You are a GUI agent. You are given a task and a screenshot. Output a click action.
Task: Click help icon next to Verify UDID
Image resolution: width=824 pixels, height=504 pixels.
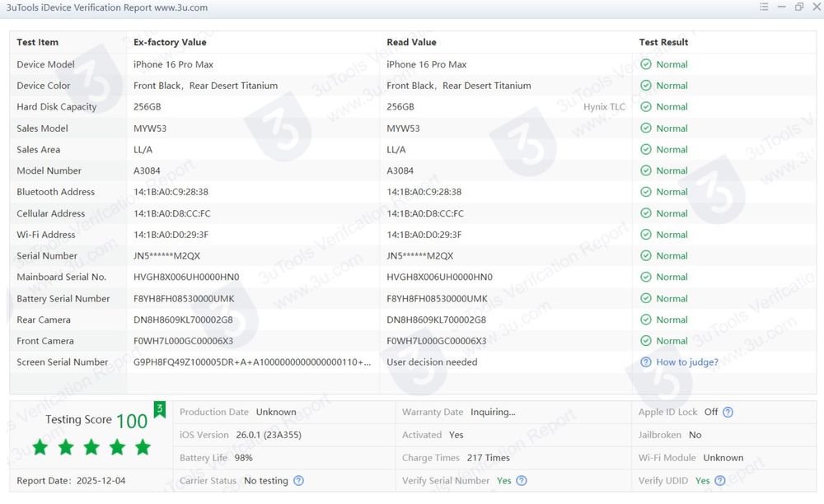[720, 480]
